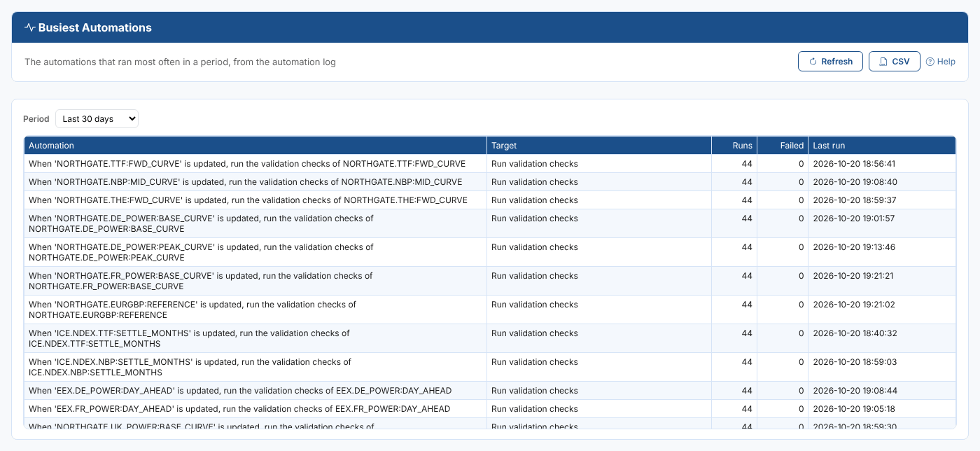This screenshot has width=980, height=451.
Task: Click last run time 2026-10-20 19:01:57
Action: pyautogui.click(x=854, y=218)
